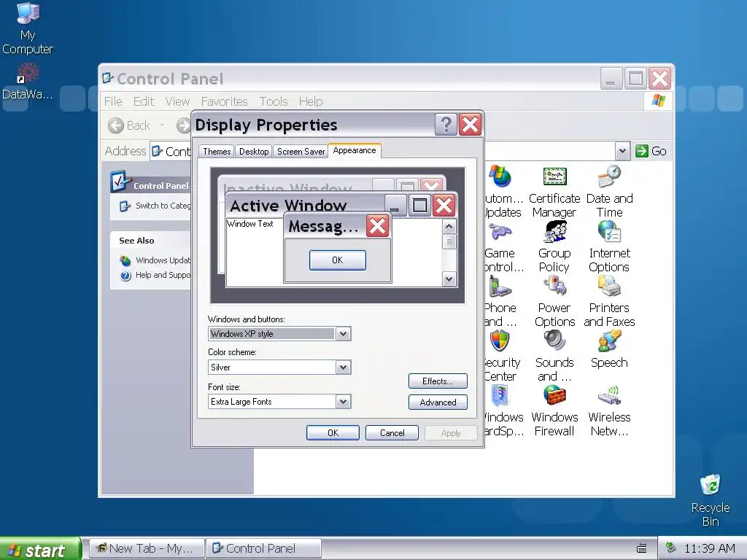Open the Tools menu
Image resolution: width=747 pixels, height=560 pixels.
point(274,101)
